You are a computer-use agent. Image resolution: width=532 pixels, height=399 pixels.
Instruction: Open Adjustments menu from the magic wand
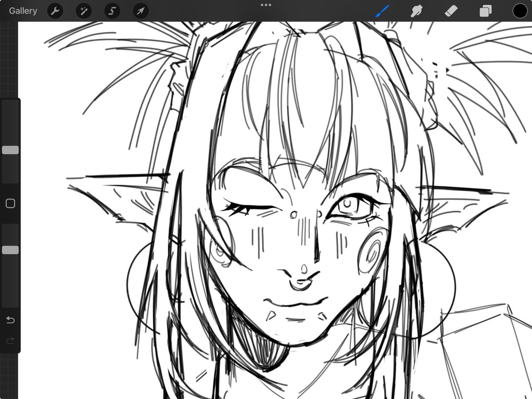(83, 11)
